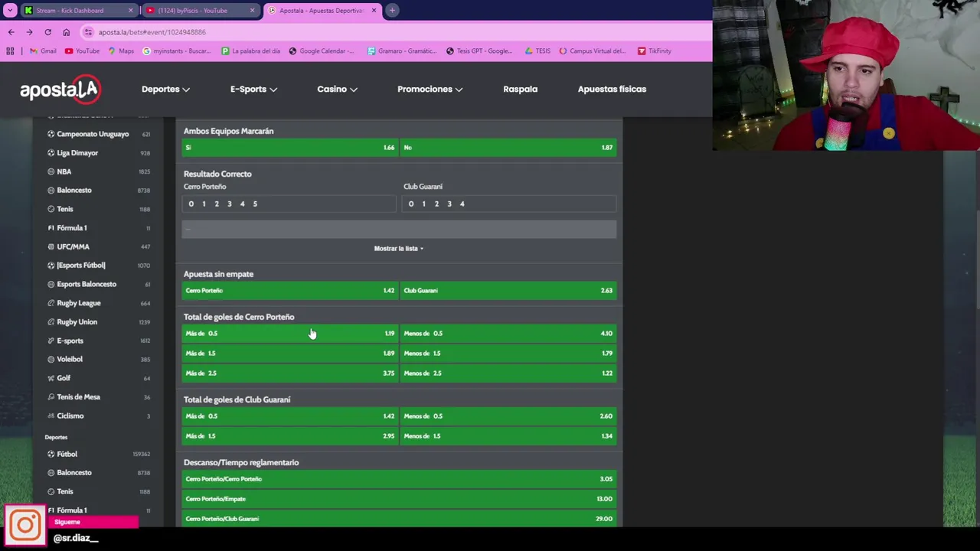
Task: Open the YouTube bookmark
Action: [x=82, y=51]
